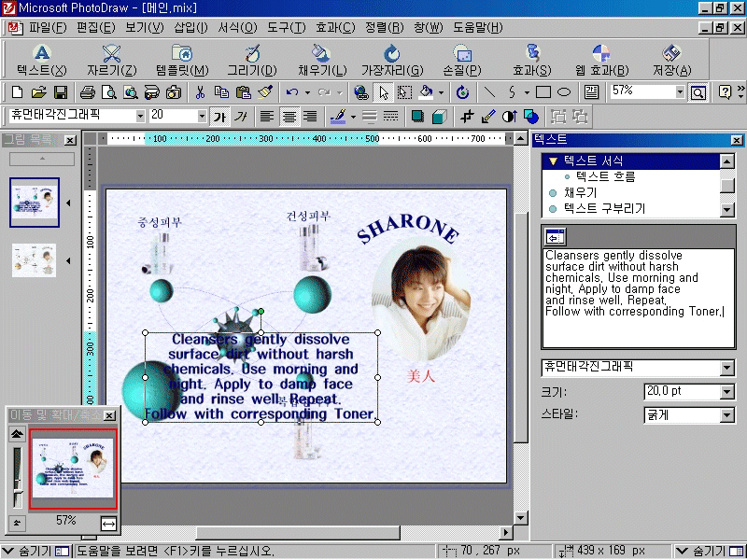The height and width of the screenshot is (560, 747).
Task: Select 채우기 in the text panel list
Action: click(580, 193)
